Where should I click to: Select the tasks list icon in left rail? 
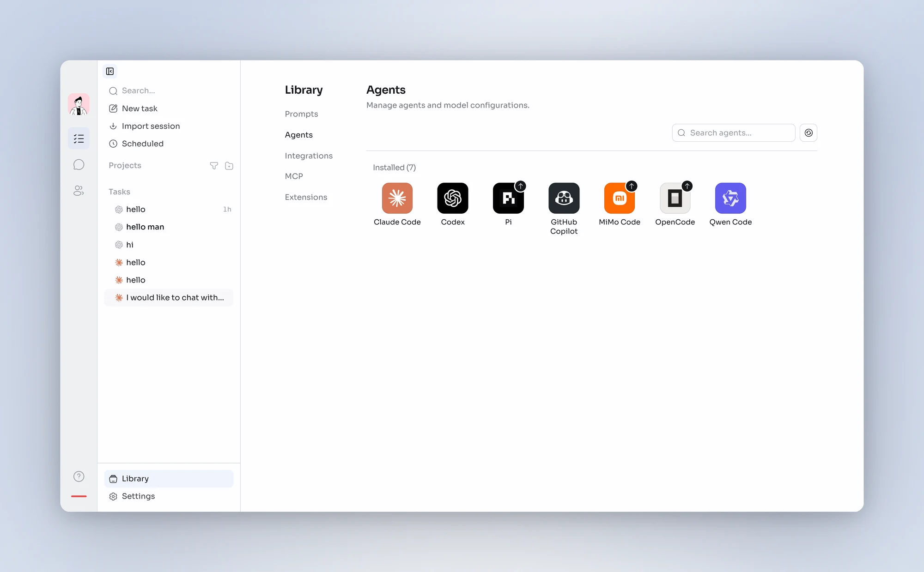pos(79,138)
